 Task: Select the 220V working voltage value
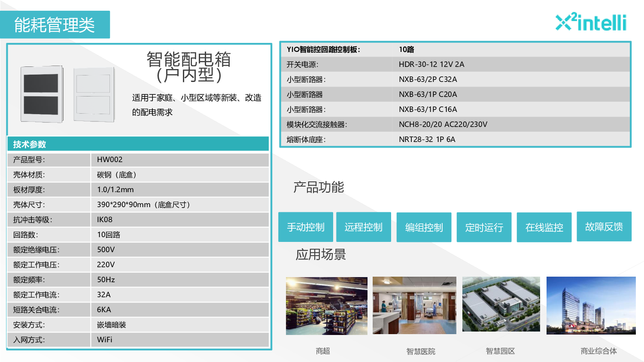106,265
